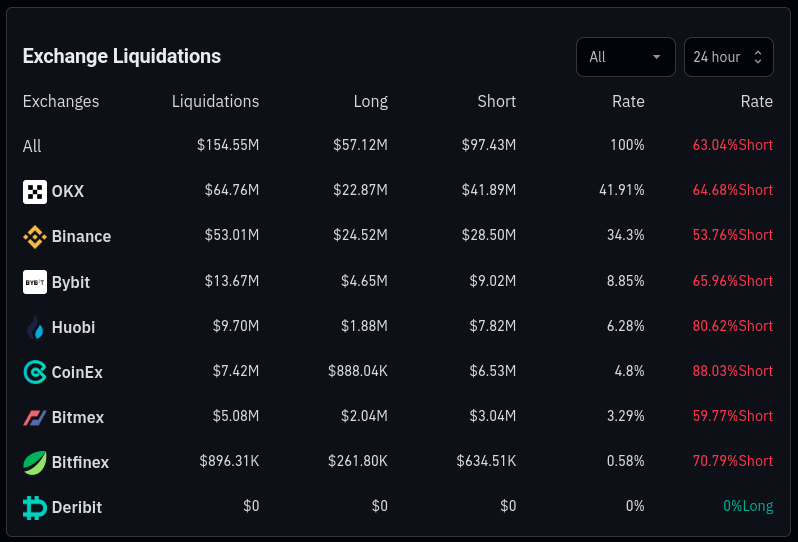Click OKX's $64.76M liquidations
This screenshot has height=542, width=798.
pos(232,190)
